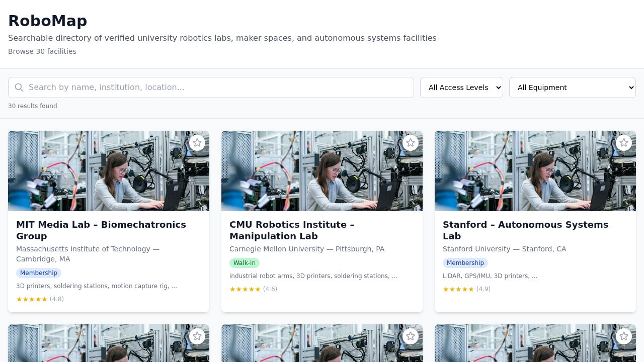This screenshot has width=644, height=362.
Task: Click the Membership badge on MIT card
Action: (39, 273)
